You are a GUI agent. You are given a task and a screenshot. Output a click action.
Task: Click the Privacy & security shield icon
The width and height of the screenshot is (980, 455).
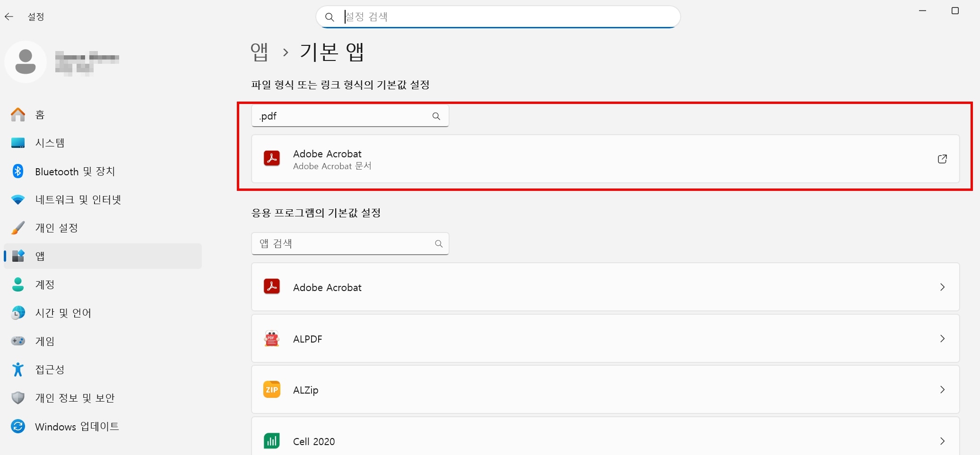tap(18, 398)
